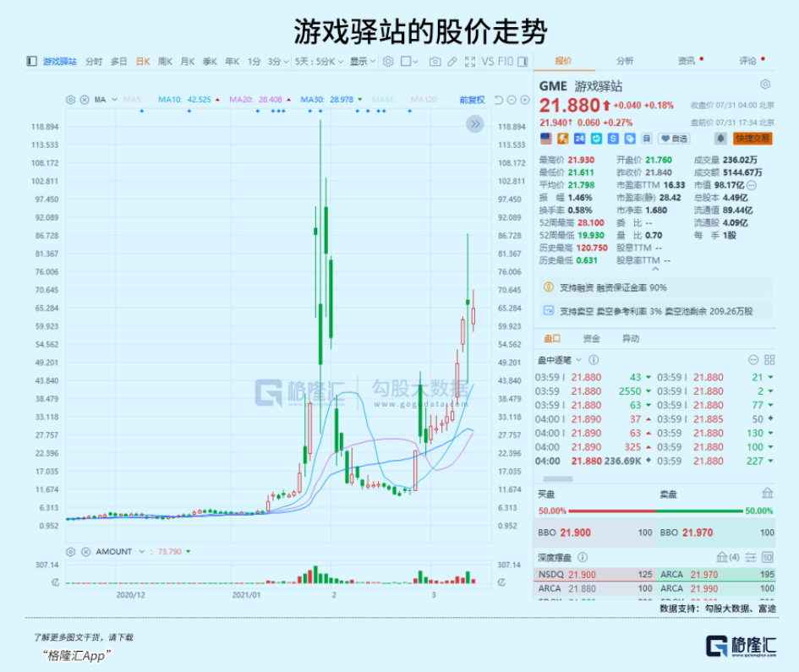Collapse the quote details with up chevron

click(655, 269)
